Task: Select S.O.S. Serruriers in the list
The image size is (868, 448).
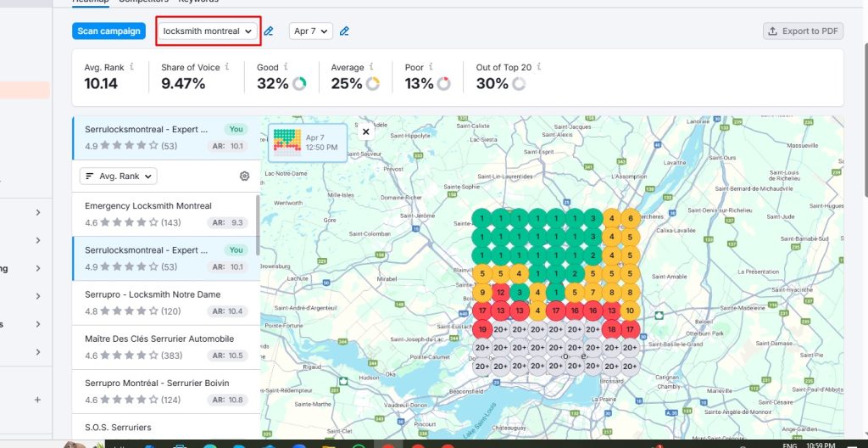Action: [x=164, y=427]
